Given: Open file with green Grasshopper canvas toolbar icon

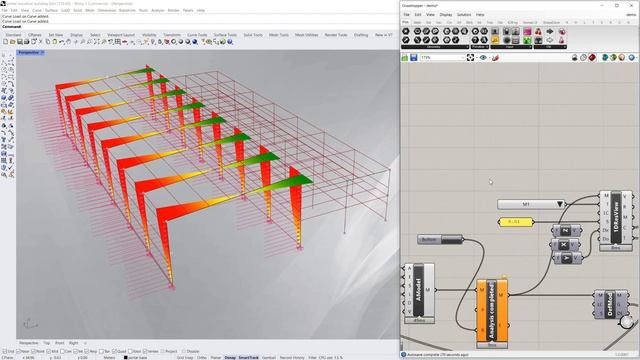Looking at the screenshot, I should pos(404,58).
